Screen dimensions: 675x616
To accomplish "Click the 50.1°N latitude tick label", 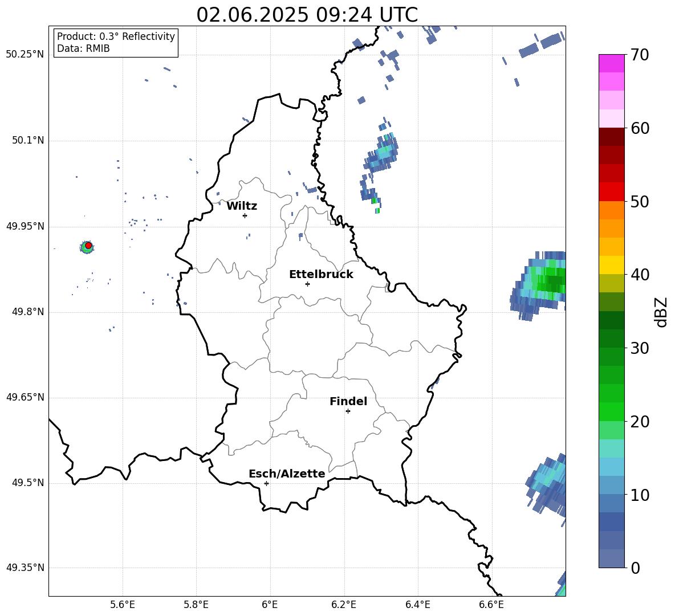I will [27, 141].
